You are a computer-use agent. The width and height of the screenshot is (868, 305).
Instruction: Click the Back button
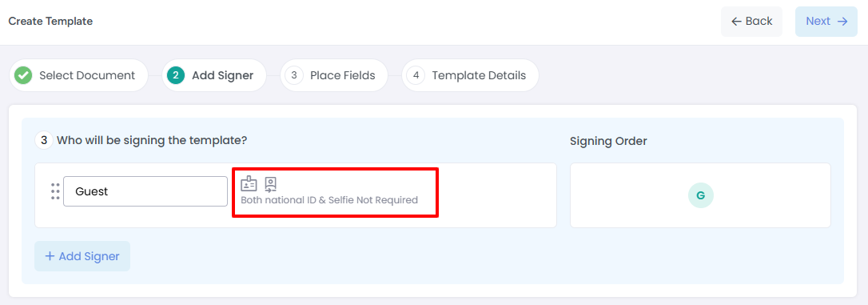click(751, 22)
